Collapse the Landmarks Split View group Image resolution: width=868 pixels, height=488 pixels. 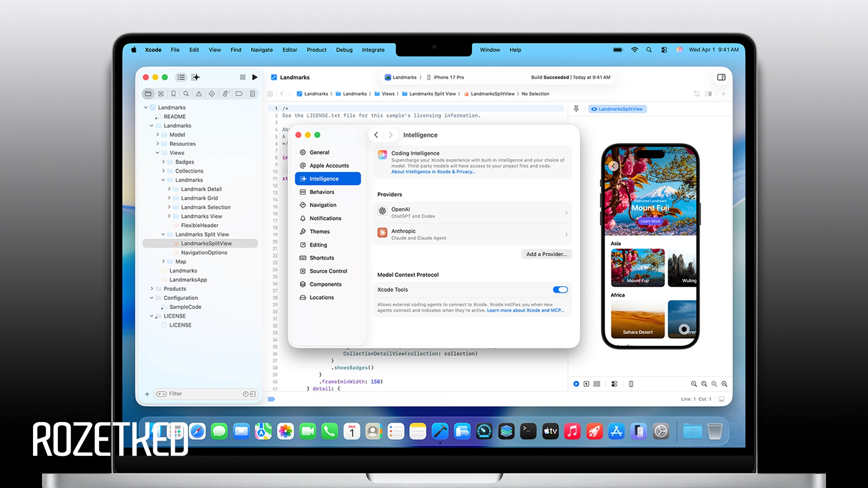[x=163, y=234]
